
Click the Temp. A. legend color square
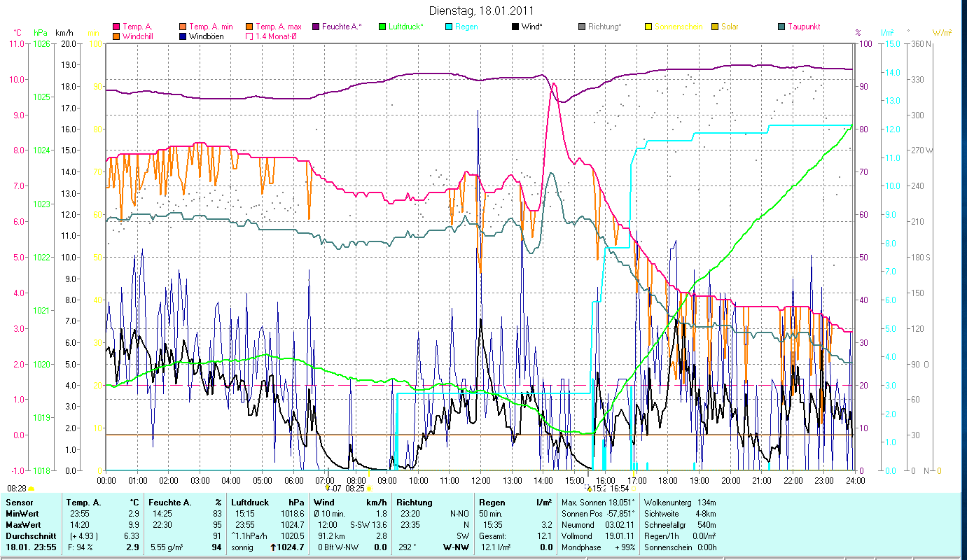tap(116, 27)
